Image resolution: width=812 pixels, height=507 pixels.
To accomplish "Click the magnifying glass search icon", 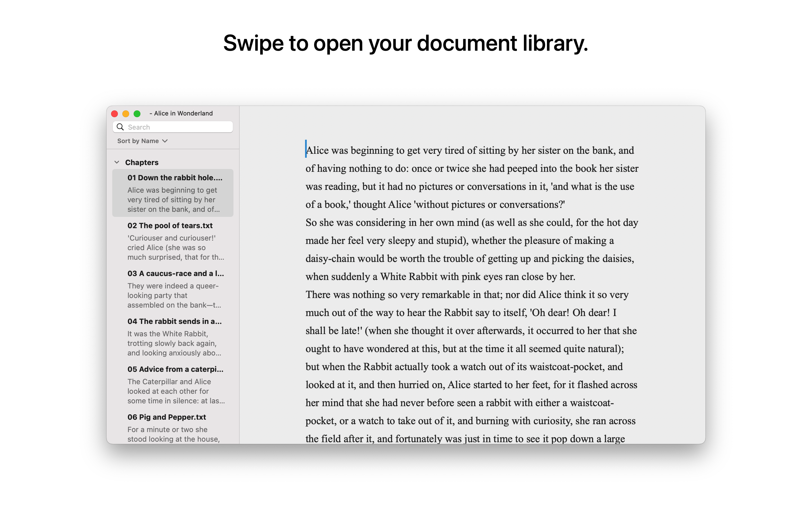I will (x=120, y=127).
